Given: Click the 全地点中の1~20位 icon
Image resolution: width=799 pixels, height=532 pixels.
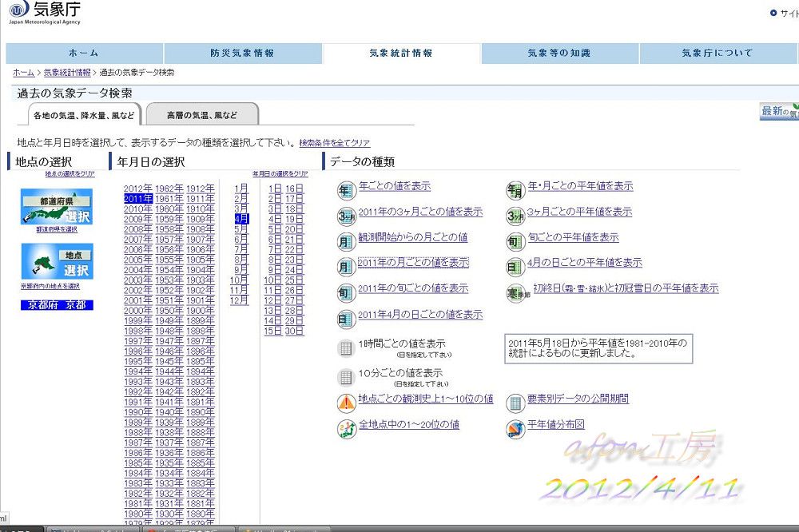Looking at the screenshot, I should tap(345, 429).
